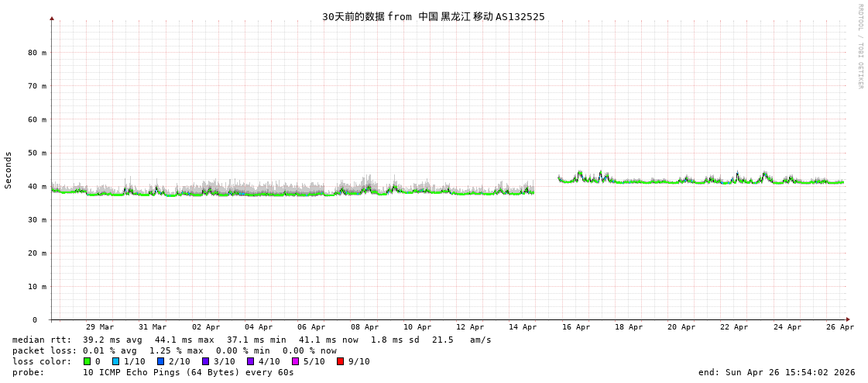Click the graph title with AS132525

tap(434, 16)
